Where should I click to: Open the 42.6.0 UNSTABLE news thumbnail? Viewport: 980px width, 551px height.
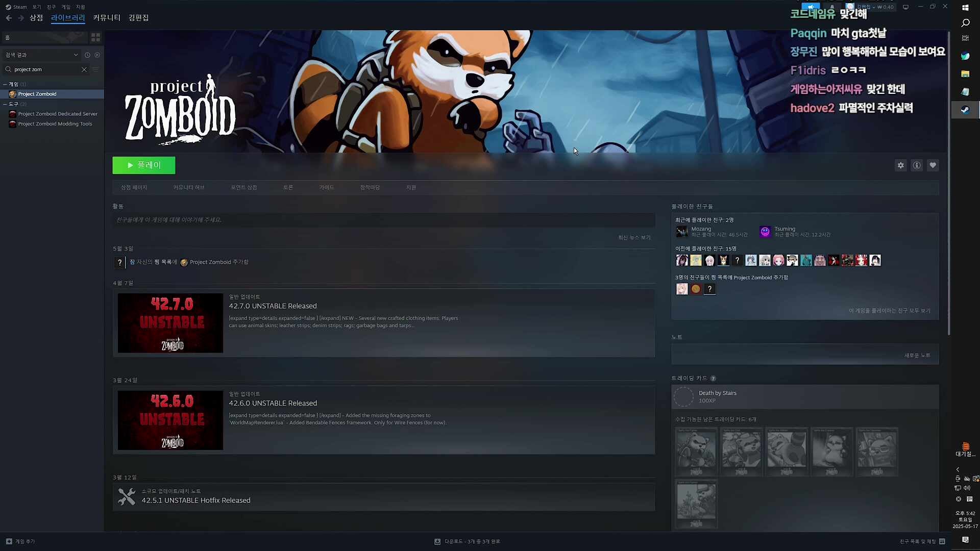click(x=170, y=420)
